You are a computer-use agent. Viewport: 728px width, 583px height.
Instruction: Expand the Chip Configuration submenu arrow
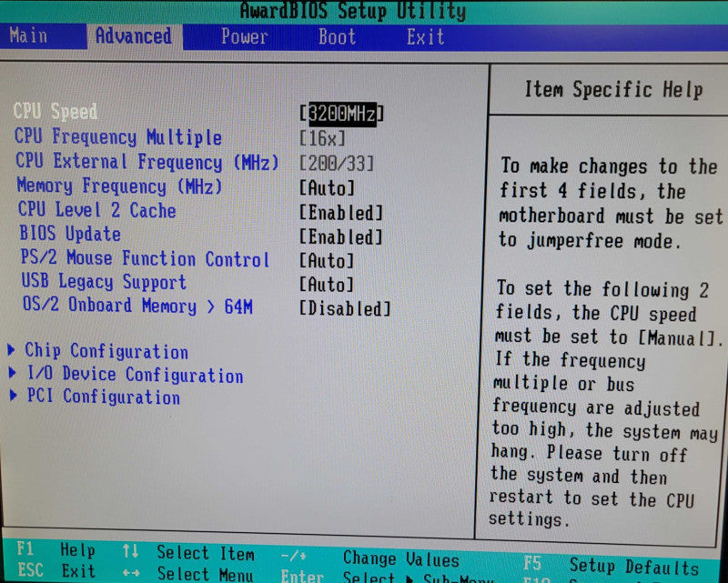click(12, 349)
